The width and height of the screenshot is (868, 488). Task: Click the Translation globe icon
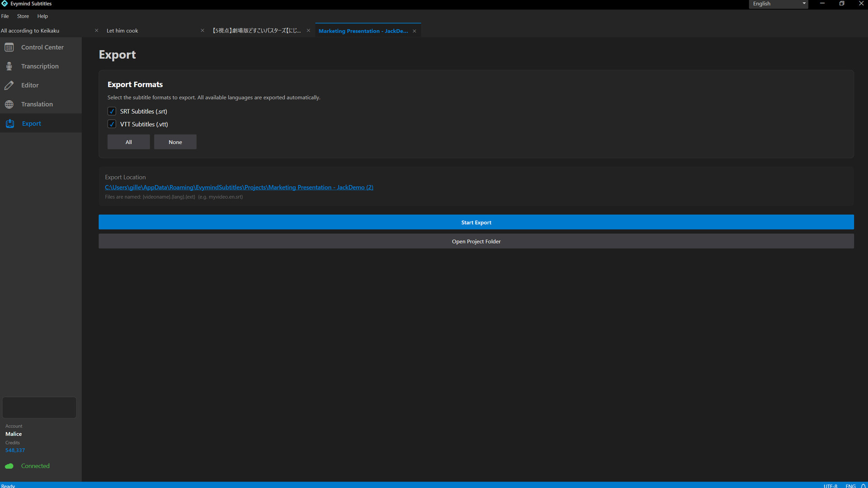(9, 104)
